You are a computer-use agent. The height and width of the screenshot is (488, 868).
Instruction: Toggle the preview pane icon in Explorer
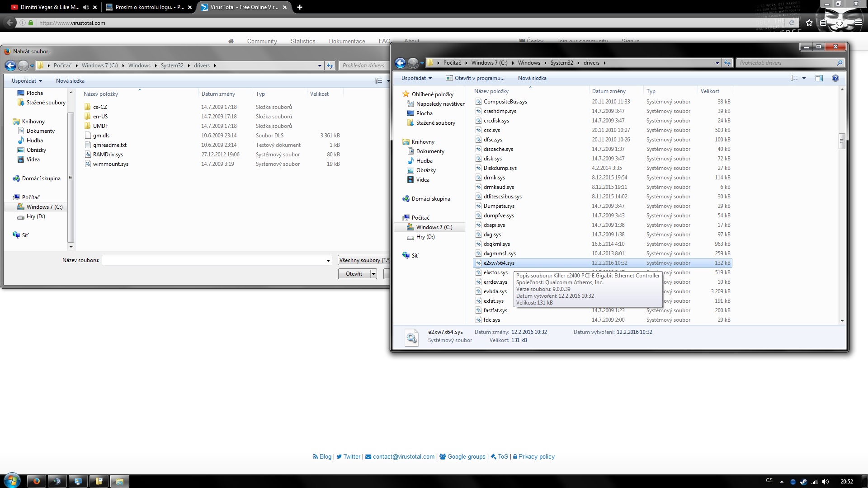pyautogui.click(x=819, y=78)
